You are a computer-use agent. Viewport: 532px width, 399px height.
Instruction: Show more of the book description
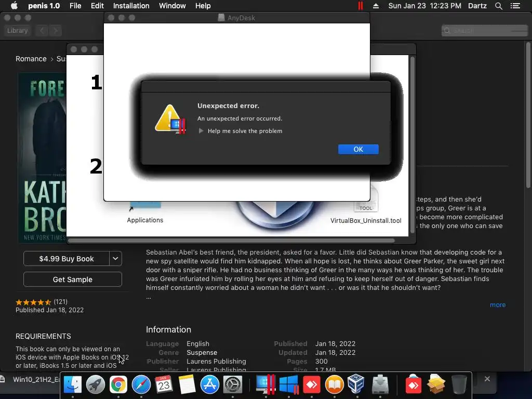tap(497, 304)
